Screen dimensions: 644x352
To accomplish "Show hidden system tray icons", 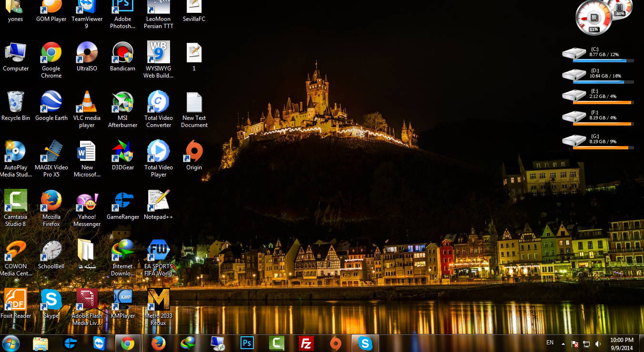I will coord(563,343).
